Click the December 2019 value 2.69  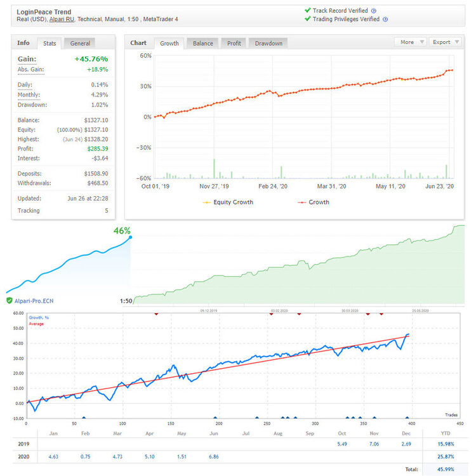pos(406,444)
